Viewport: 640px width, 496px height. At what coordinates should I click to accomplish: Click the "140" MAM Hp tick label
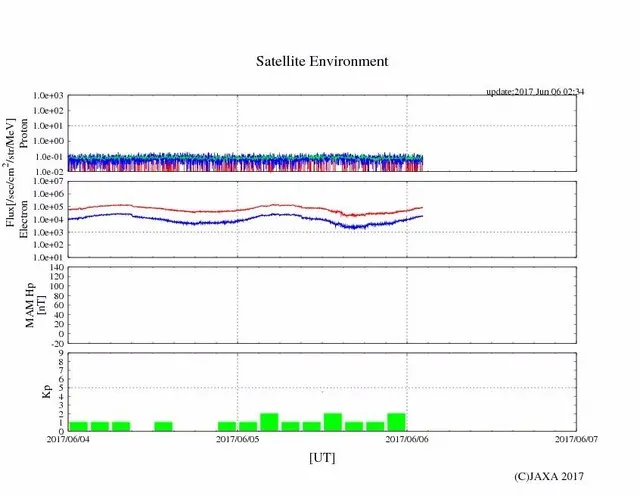pos(57,267)
